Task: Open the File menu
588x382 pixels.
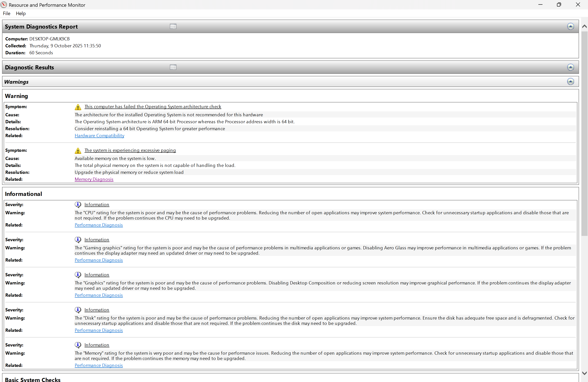Action: [x=6, y=13]
